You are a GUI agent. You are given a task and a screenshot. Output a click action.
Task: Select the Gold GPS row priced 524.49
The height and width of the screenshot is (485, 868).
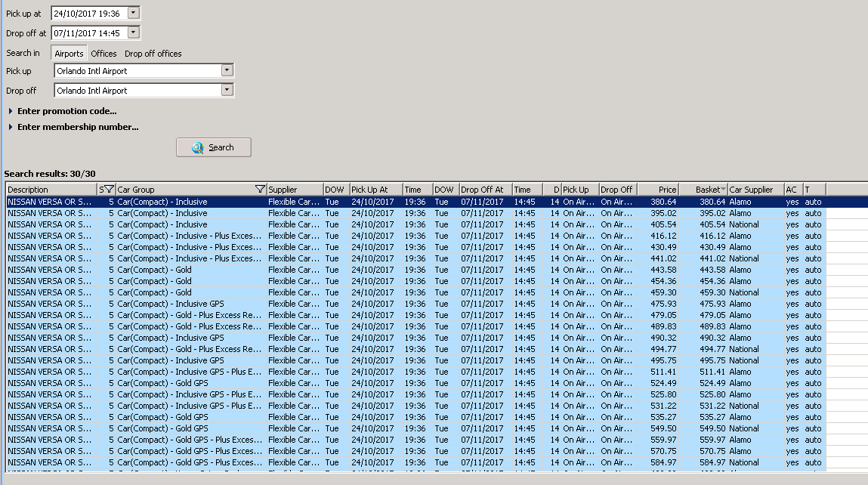click(x=415, y=383)
